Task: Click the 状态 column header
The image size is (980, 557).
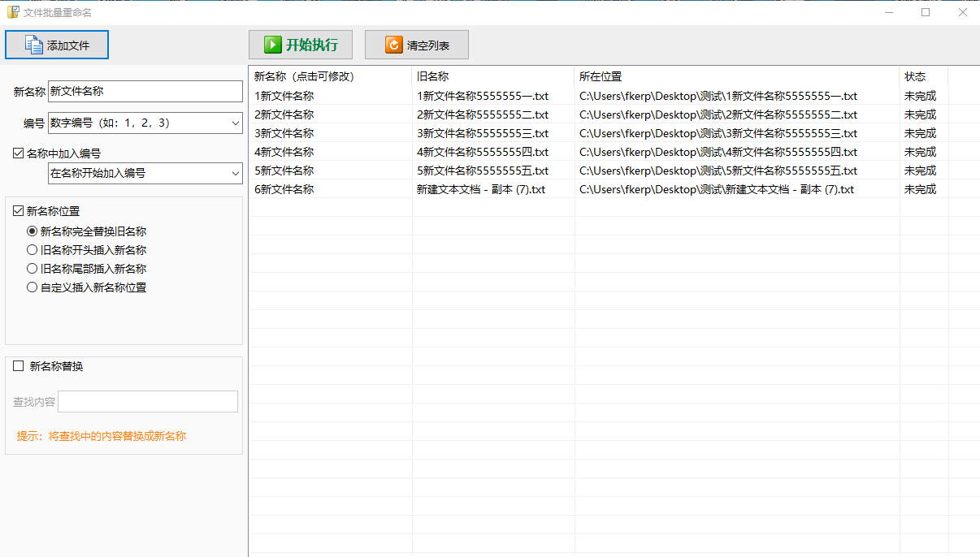Action: pyautogui.click(x=923, y=77)
